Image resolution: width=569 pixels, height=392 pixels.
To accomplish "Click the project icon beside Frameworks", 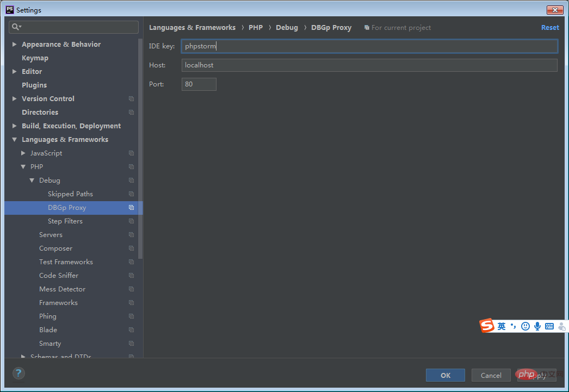I will click(131, 303).
